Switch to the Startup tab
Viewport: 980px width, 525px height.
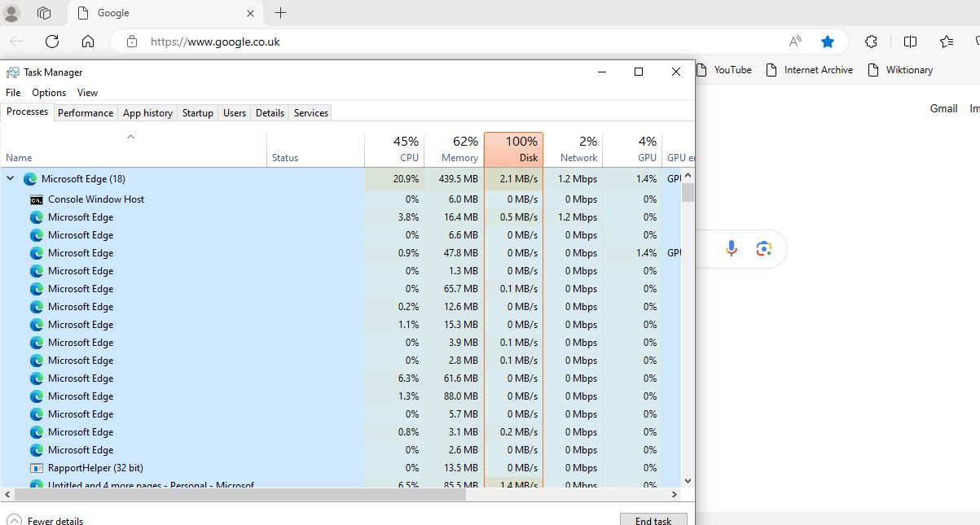[x=197, y=113]
